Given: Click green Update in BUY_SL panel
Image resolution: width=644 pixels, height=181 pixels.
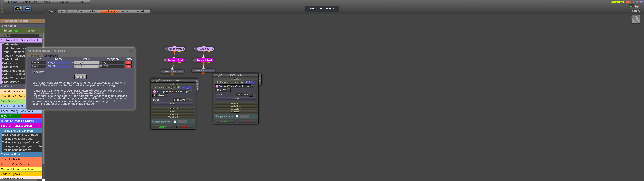Looking at the screenshot, I should [163, 127].
